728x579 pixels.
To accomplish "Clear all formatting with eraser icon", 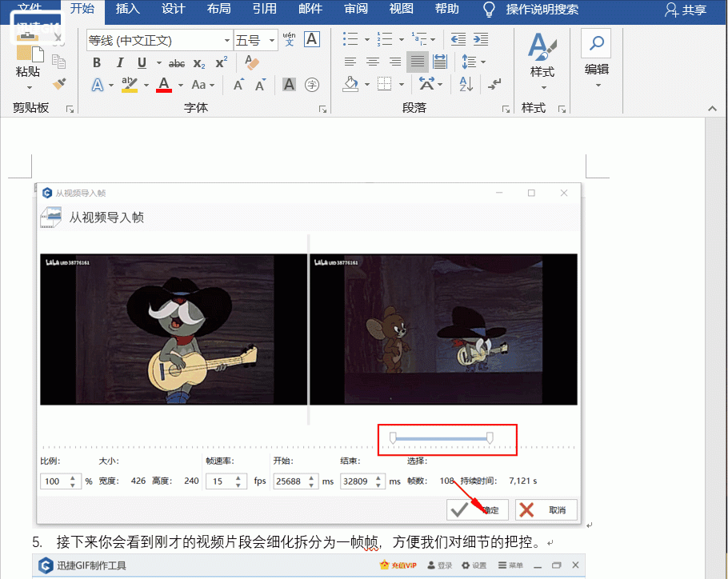I will tap(252, 62).
